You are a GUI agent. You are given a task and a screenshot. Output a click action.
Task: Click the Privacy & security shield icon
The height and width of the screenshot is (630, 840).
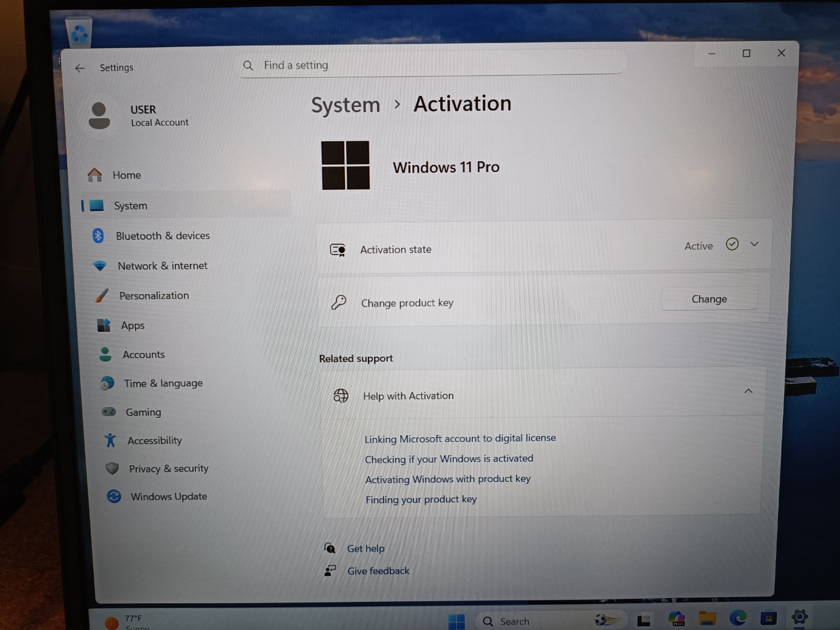coord(112,468)
